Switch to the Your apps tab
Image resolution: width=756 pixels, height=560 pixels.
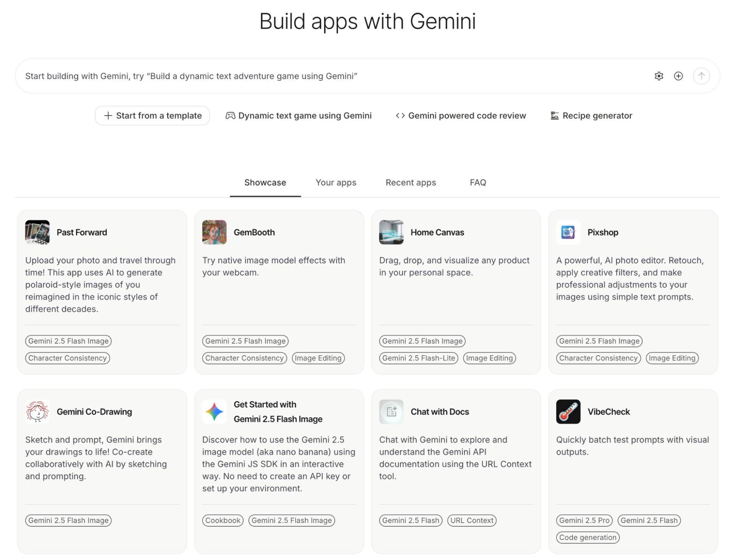[336, 183]
